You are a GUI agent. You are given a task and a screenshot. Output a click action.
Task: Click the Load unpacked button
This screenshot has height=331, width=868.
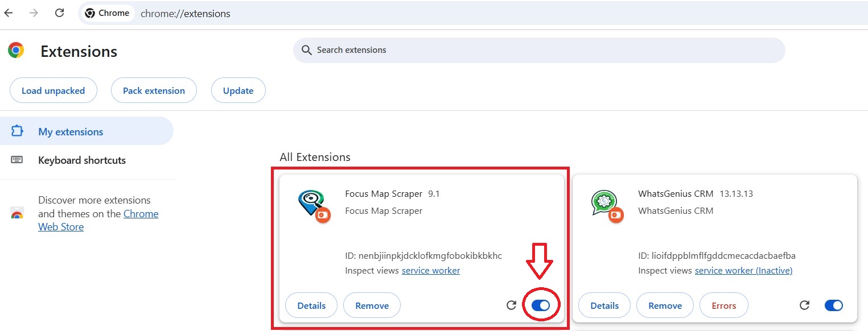pos(53,90)
